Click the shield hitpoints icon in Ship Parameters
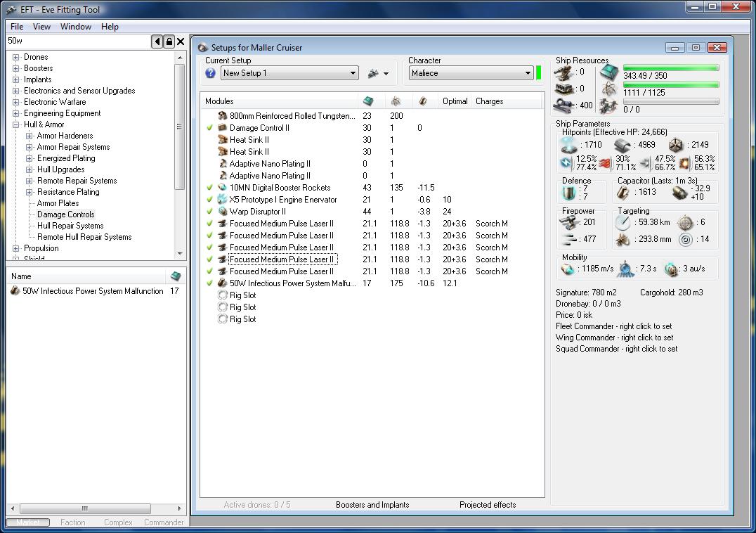Viewport: 756px width, 533px height. (x=568, y=145)
